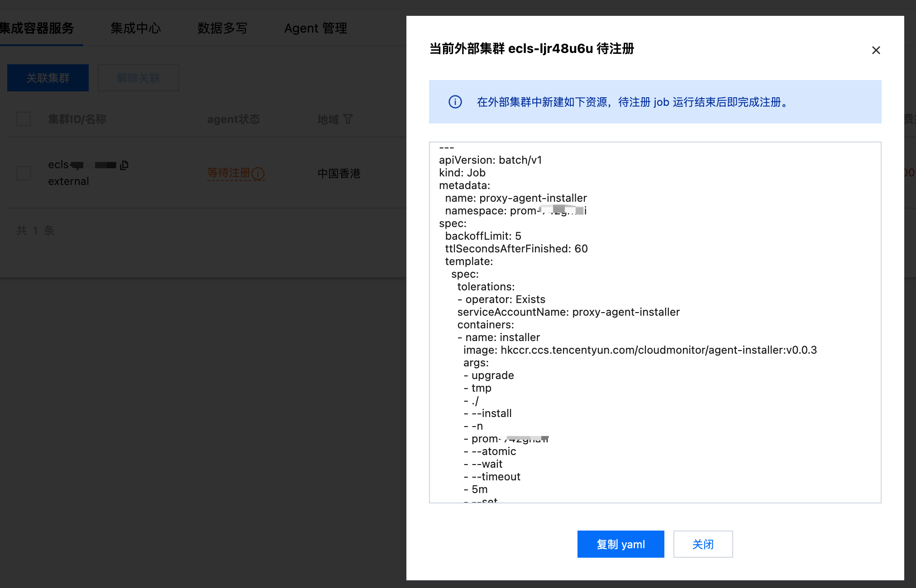Select the 集成容器服务 tab
Viewport: 916px width, 588px height.
37,28
